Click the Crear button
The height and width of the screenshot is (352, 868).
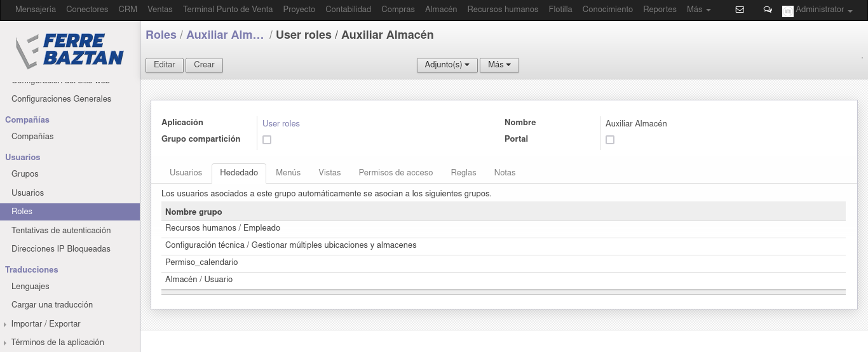204,65
